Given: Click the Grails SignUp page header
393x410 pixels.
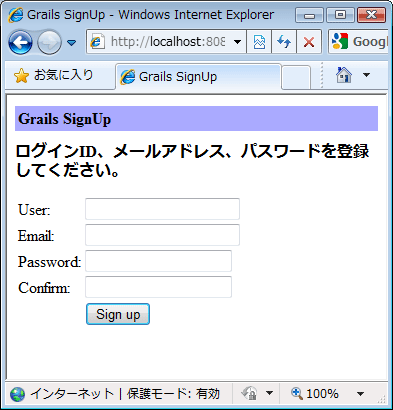Looking at the screenshot, I should click(196, 119).
